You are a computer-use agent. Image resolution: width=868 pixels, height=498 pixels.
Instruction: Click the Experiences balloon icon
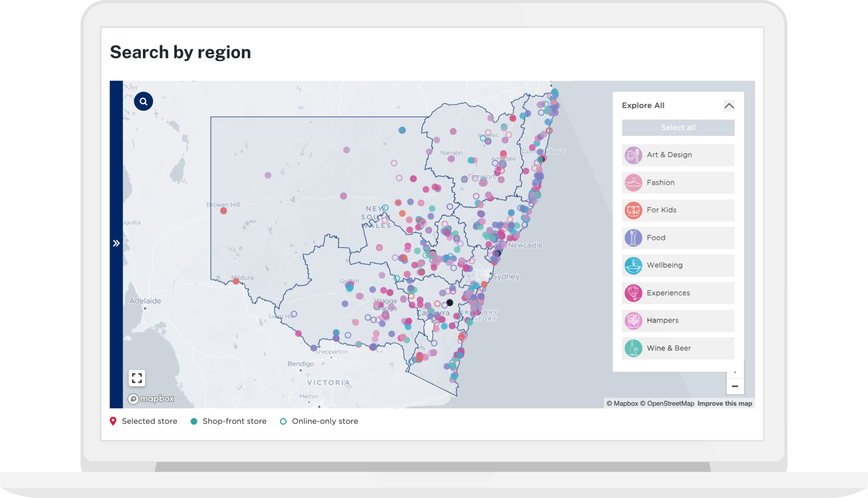(x=633, y=293)
